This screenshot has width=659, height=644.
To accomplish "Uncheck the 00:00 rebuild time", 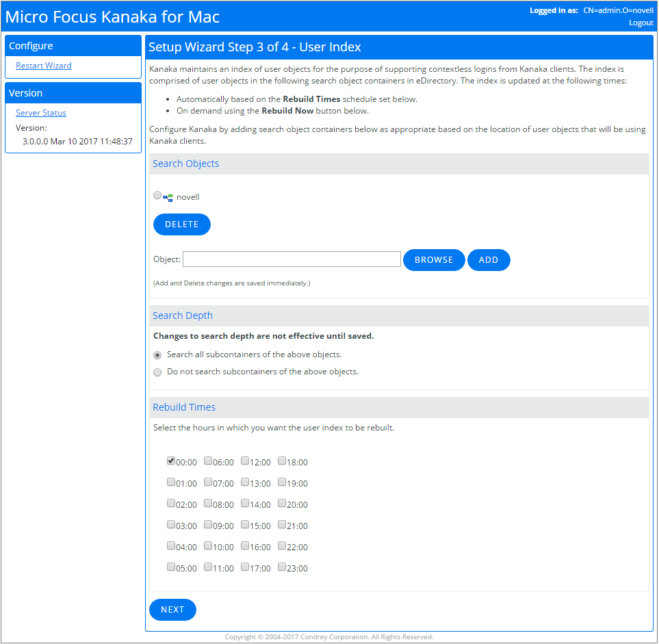I will (x=170, y=461).
